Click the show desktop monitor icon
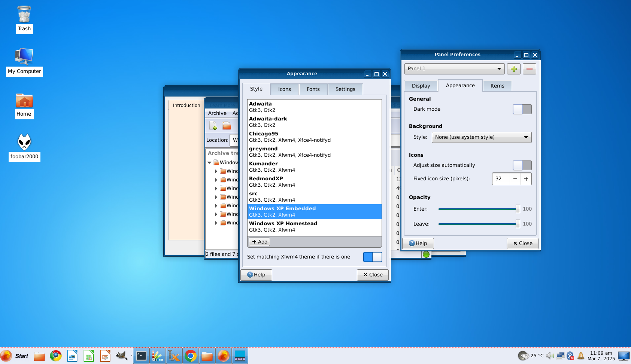 click(624, 356)
